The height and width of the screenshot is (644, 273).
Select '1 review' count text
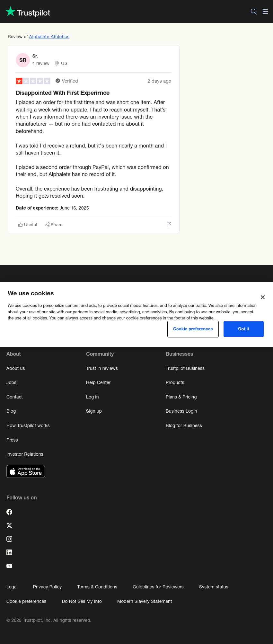pos(41,63)
